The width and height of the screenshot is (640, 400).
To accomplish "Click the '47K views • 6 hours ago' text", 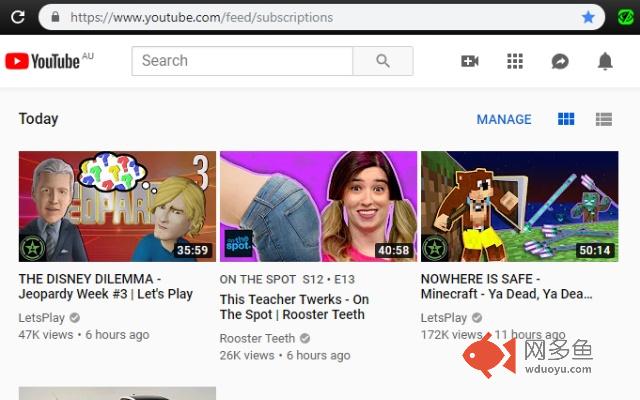I will [84, 335].
